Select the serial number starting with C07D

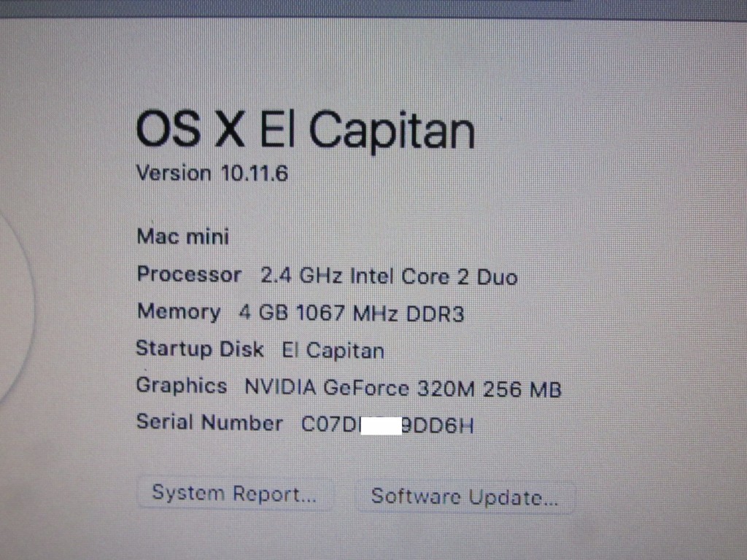[x=388, y=425]
